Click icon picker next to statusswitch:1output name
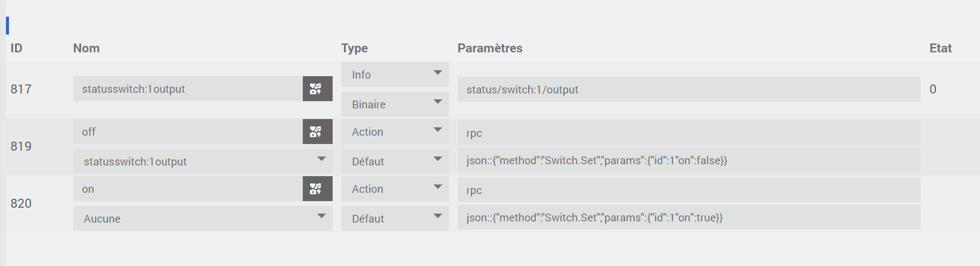This screenshot has width=980, height=266. (x=317, y=89)
